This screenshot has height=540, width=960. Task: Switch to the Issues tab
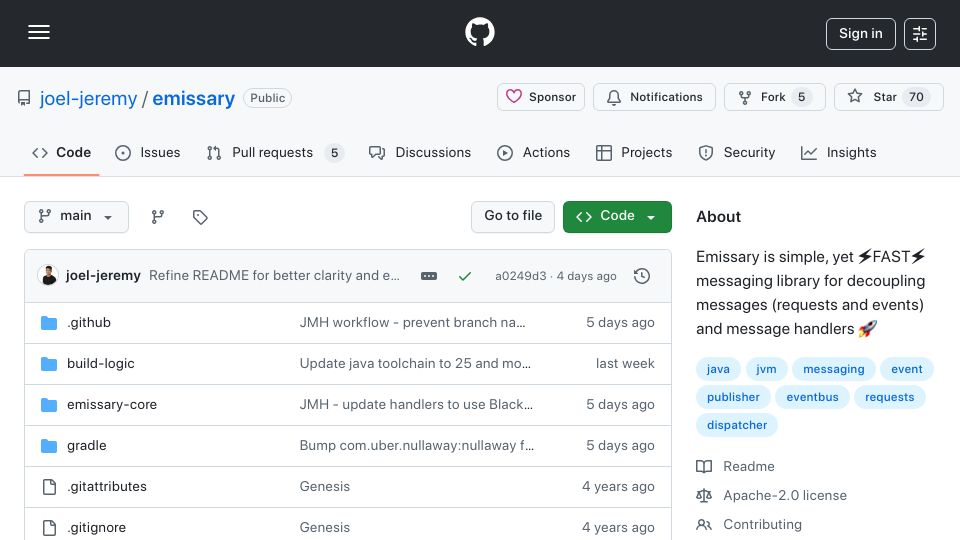148,152
